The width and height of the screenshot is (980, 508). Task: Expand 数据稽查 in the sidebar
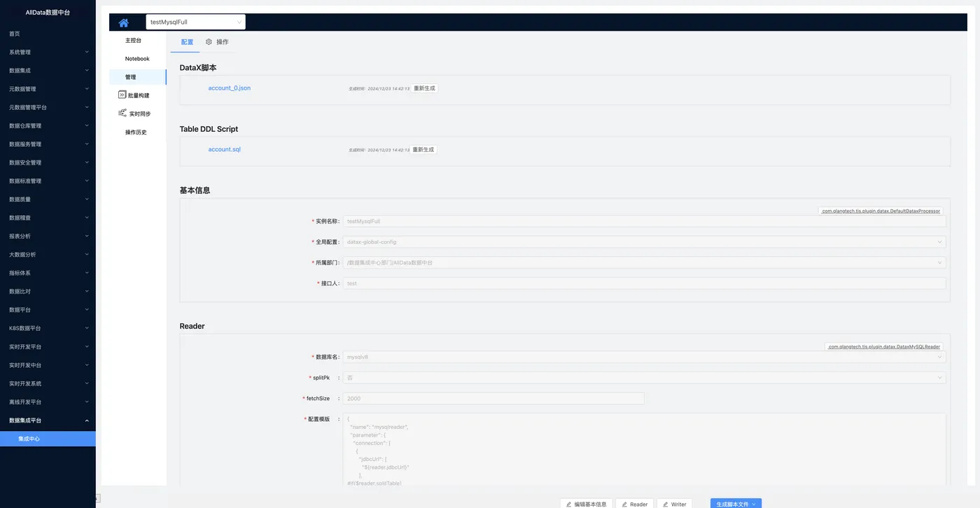[x=48, y=218]
